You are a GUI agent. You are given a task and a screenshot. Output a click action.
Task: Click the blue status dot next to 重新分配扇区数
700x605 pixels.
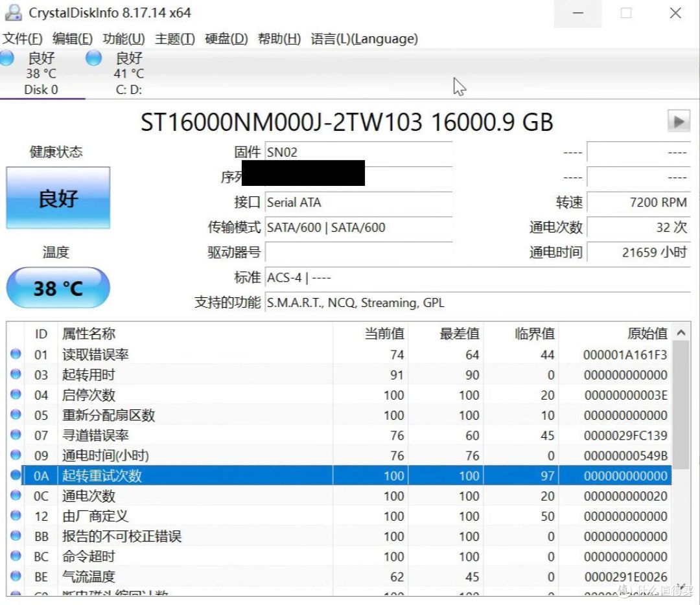point(16,415)
